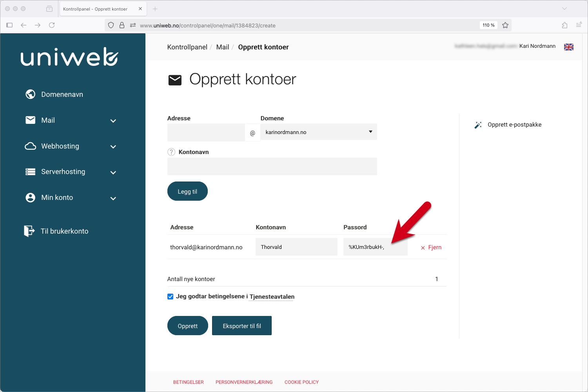
Task: Open the list all tabs chevron
Action: coord(564,9)
